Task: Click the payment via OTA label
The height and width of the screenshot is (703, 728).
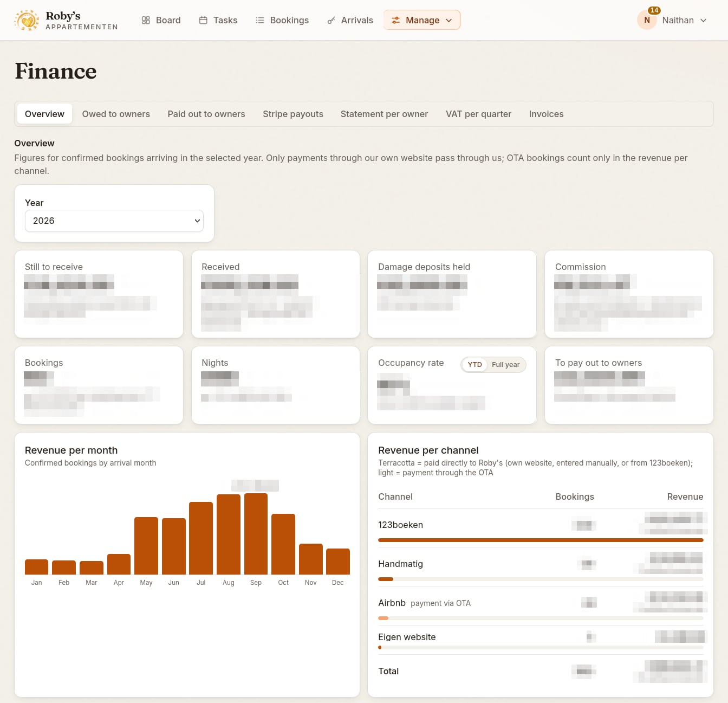Action: pos(440,603)
